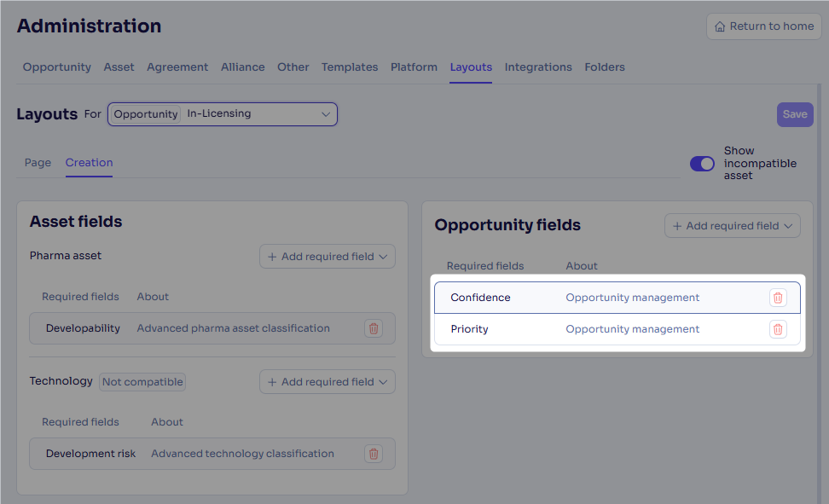
Task: Delete the Priority required field
Action: point(778,329)
